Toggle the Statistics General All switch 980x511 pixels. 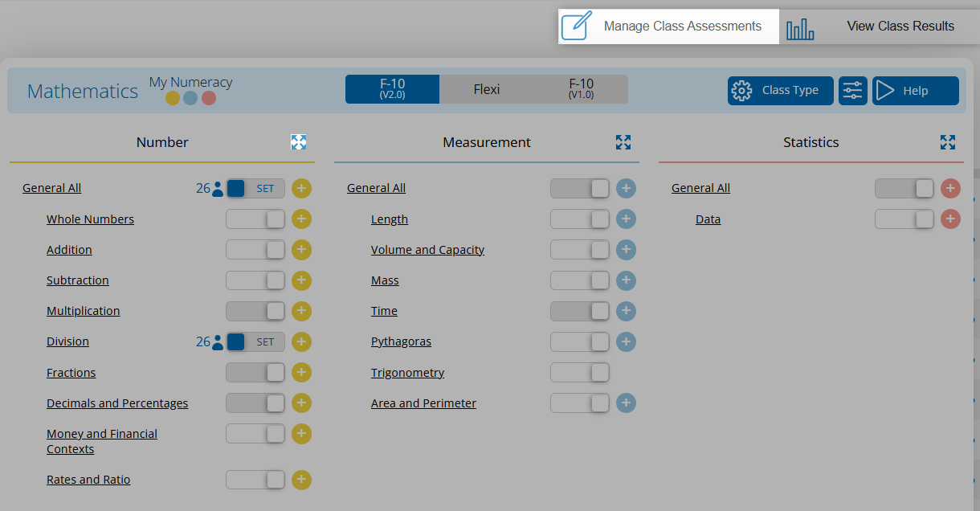(904, 189)
